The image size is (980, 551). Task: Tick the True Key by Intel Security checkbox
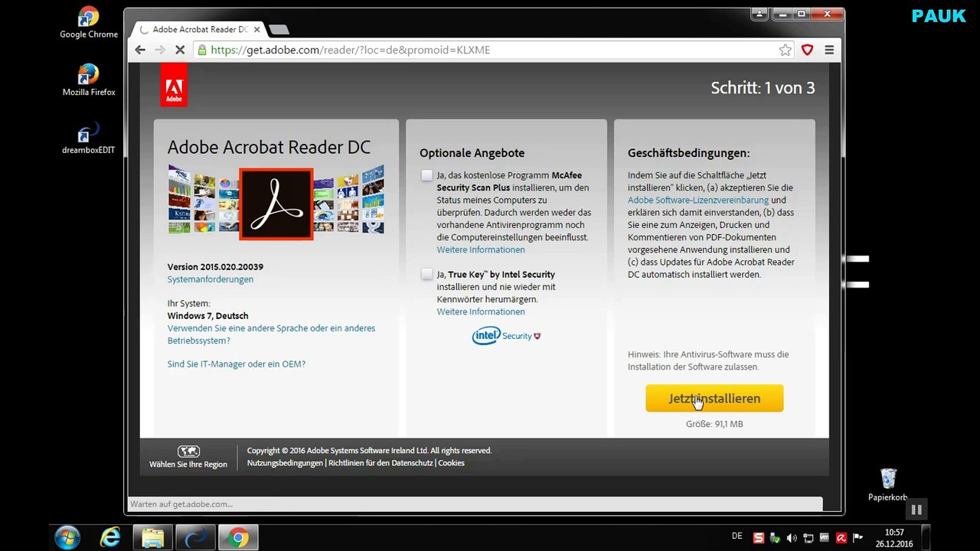(426, 274)
